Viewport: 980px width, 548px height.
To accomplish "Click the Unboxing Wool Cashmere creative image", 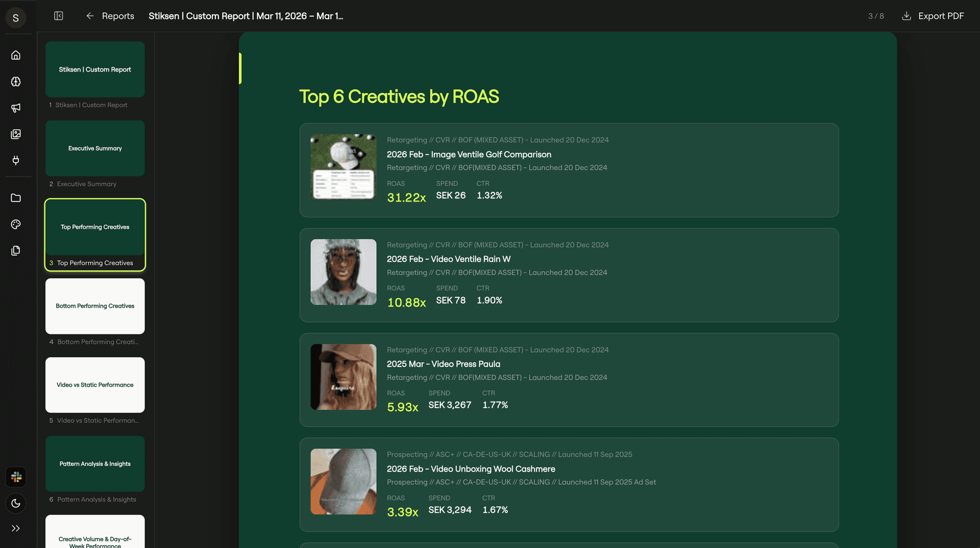I will pos(344,482).
